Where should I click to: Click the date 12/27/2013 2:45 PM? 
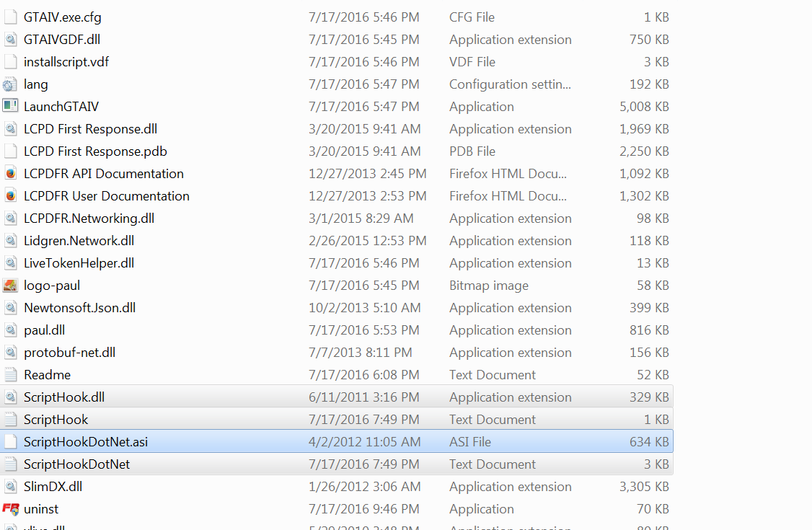coord(368,173)
